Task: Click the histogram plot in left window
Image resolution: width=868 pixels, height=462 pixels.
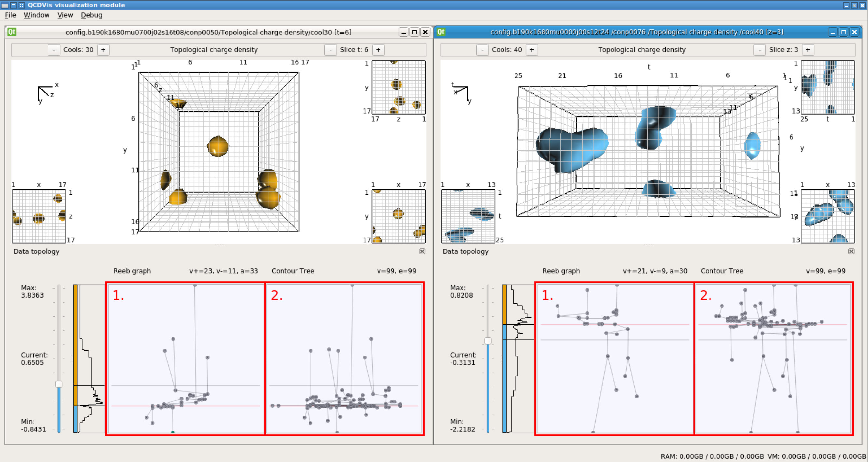Action: pos(92,359)
